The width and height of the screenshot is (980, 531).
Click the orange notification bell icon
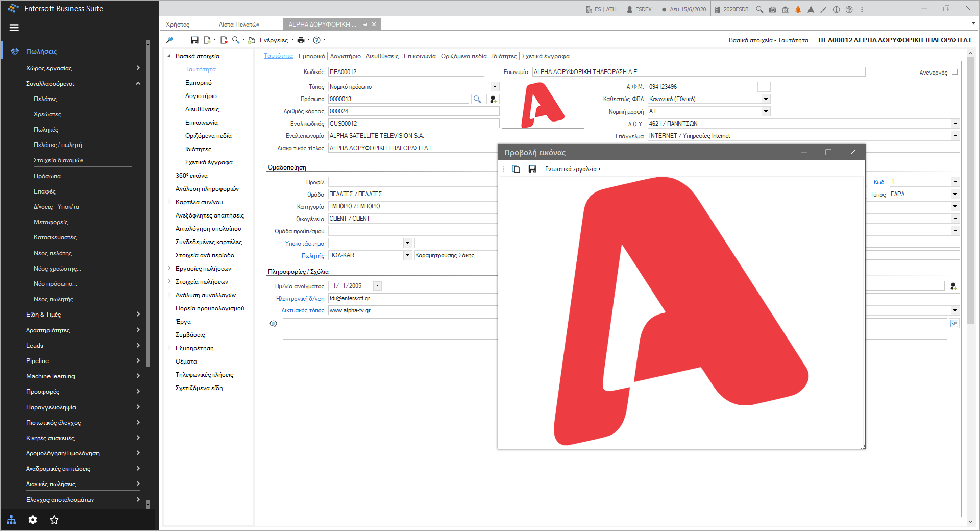(798, 9)
